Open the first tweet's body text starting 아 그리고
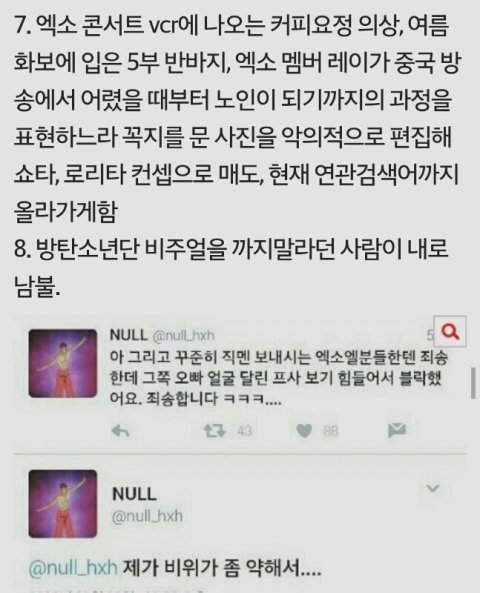 (x=279, y=378)
